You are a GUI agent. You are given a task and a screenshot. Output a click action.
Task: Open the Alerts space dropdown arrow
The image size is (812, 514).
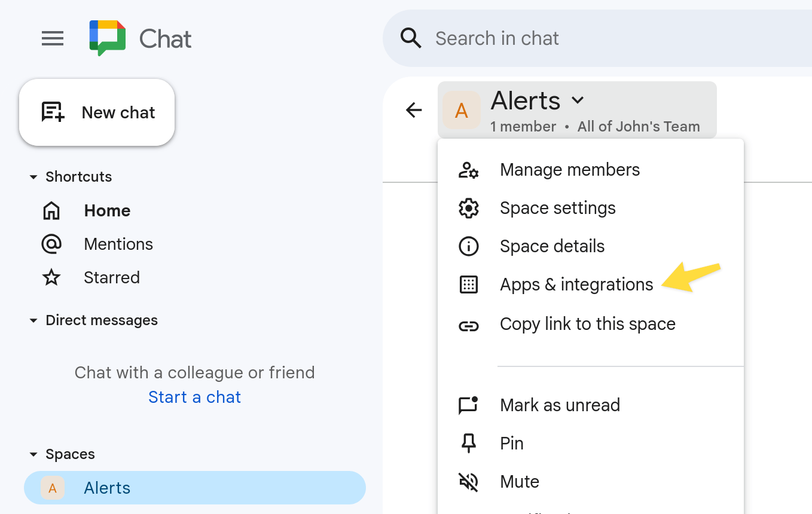pyautogui.click(x=578, y=100)
